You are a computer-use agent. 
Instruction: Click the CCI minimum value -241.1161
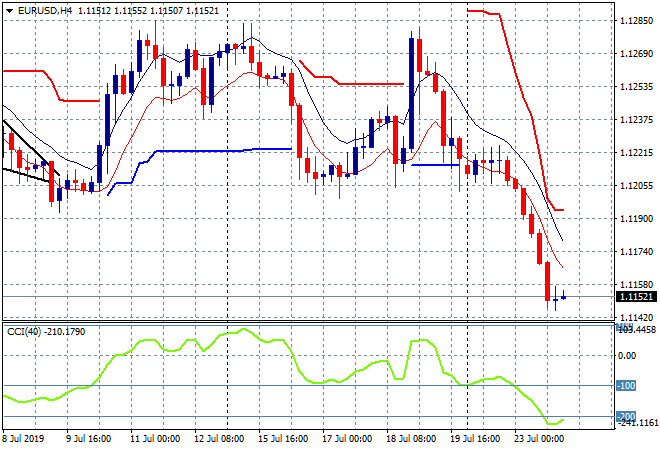[x=638, y=422]
